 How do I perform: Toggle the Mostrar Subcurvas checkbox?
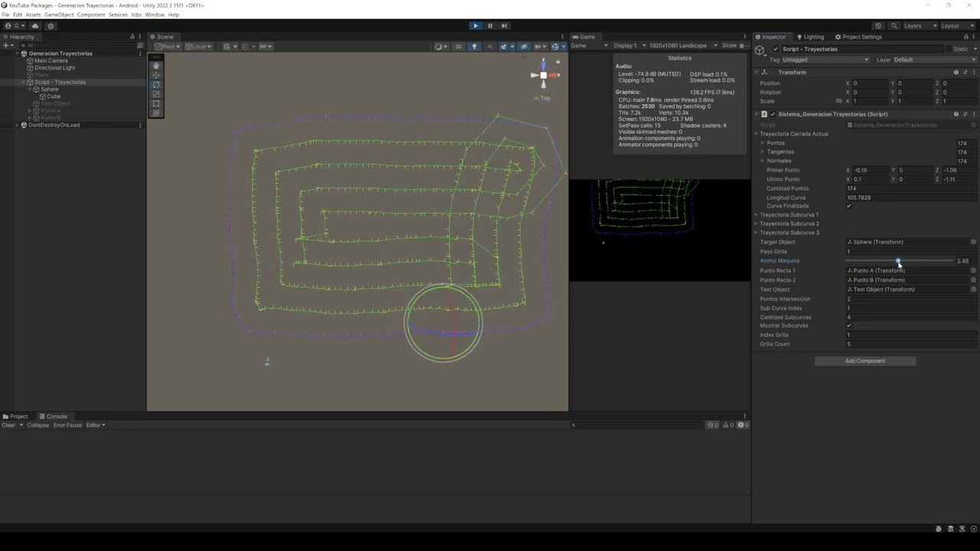click(848, 325)
